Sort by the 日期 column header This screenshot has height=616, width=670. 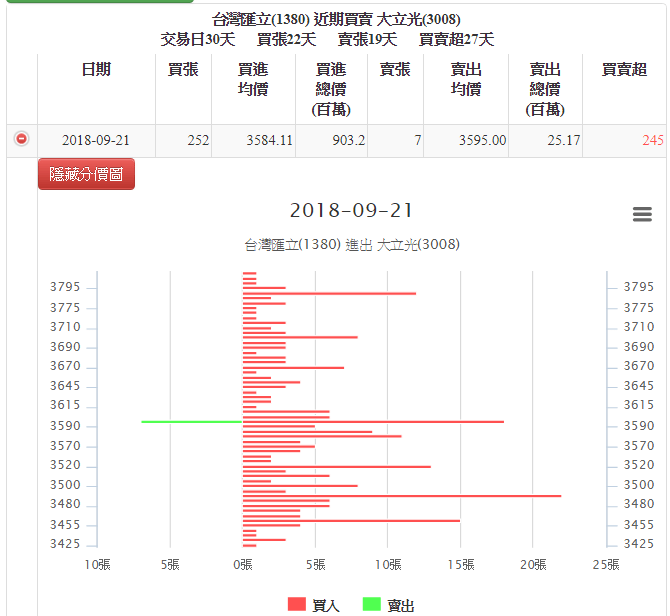tap(96, 69)
